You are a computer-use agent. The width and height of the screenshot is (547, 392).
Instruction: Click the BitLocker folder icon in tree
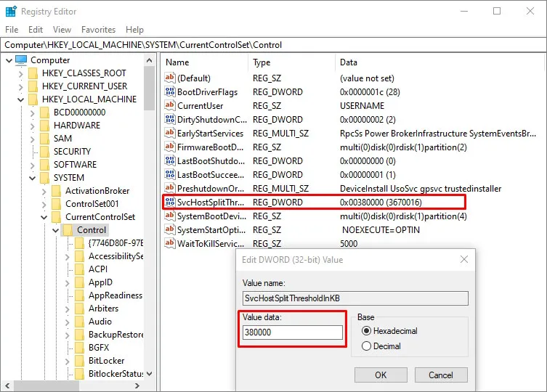pyautogui.click(x=80, y=361)
